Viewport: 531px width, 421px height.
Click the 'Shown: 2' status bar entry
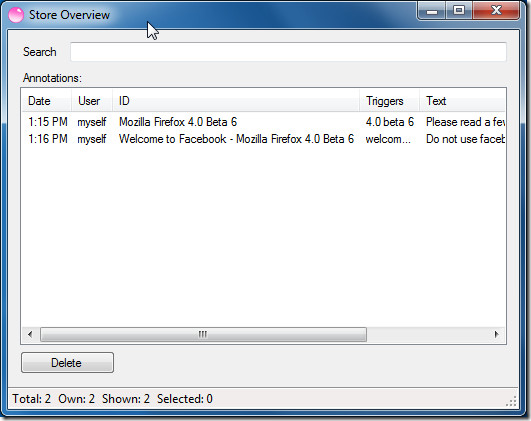pos(126,399)
